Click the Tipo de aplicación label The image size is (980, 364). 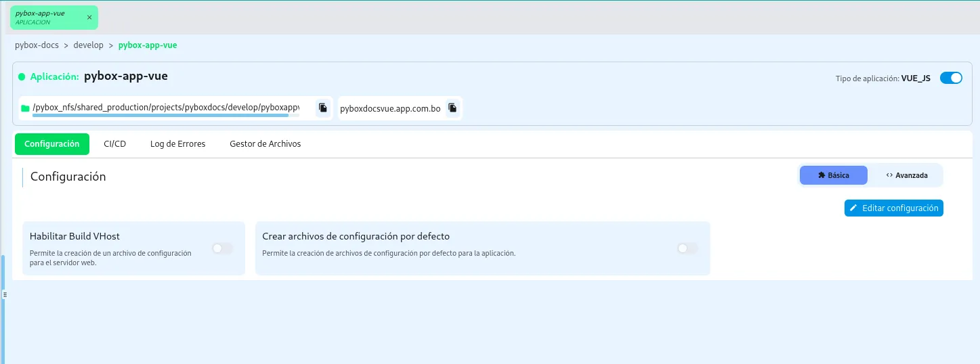pyautogui.click(x=867, y=78)
